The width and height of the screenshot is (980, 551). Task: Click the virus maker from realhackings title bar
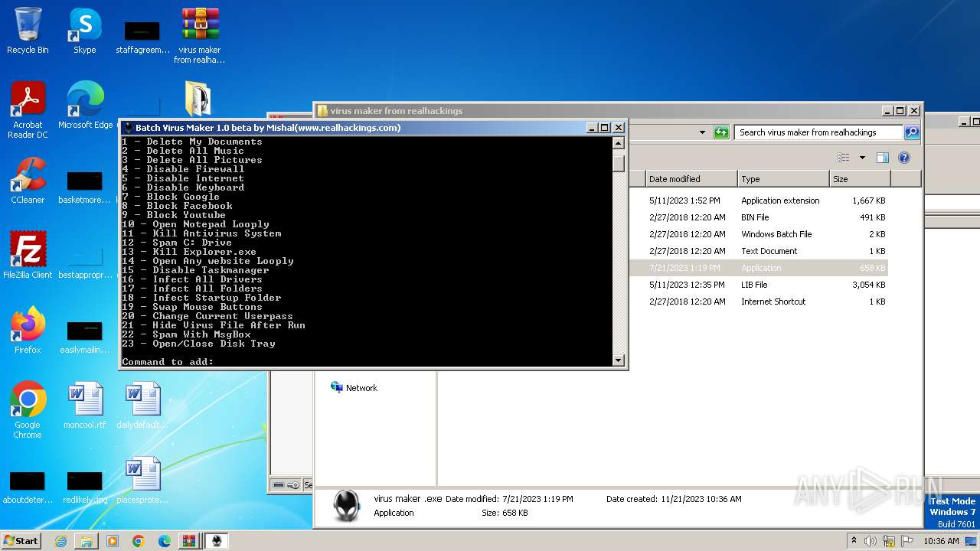597,111
